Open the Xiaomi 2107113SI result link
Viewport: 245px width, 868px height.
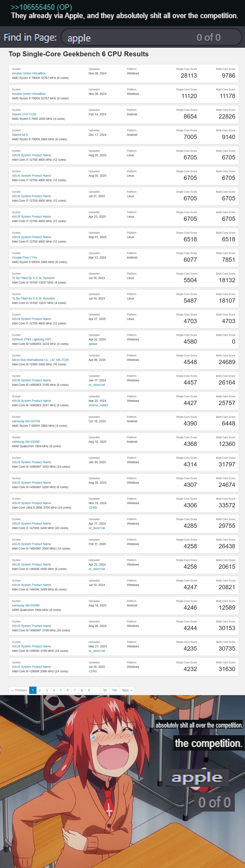tap(24, 114)
